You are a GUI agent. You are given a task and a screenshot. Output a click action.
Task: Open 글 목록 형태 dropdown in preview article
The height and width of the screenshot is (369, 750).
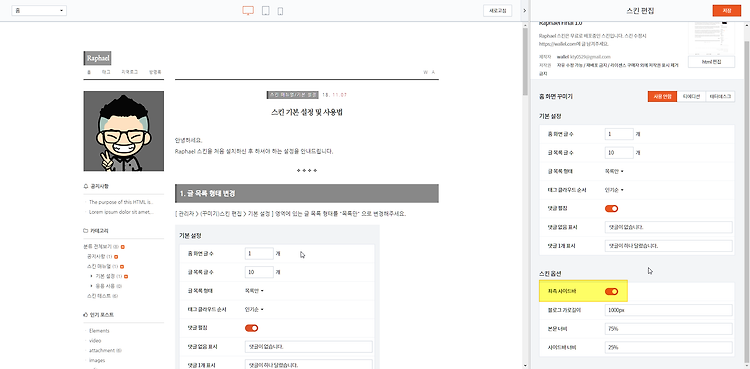(x=254, y=291)
